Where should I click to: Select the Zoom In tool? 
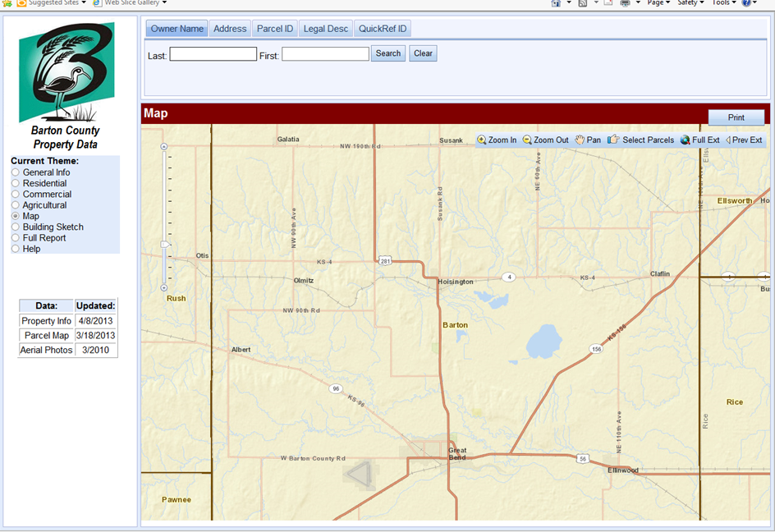point(496,140)
